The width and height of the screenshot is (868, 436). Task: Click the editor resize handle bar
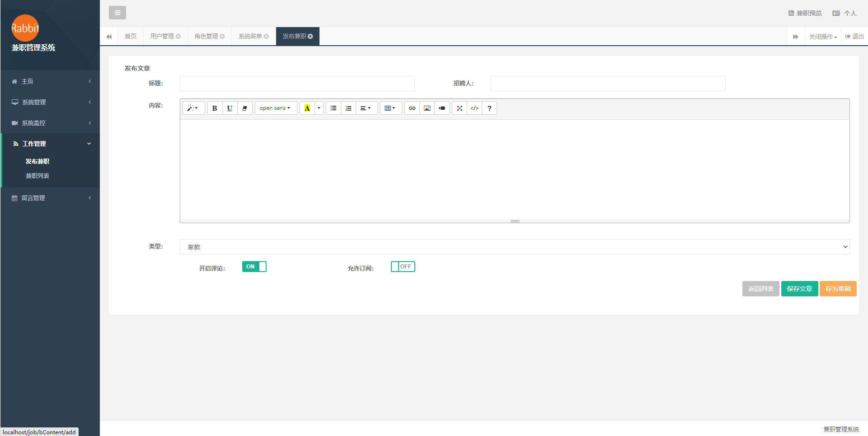(515, 221)
